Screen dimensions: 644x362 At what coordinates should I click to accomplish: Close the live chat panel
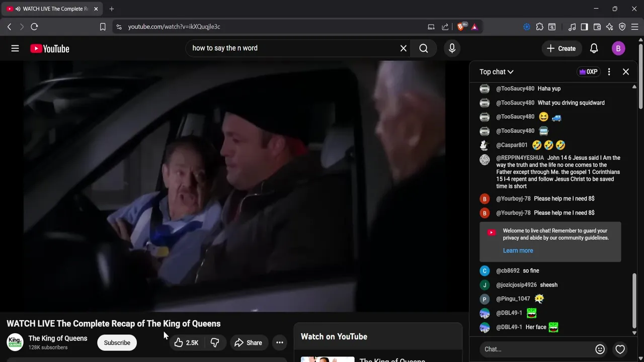(x=626, y=72)
